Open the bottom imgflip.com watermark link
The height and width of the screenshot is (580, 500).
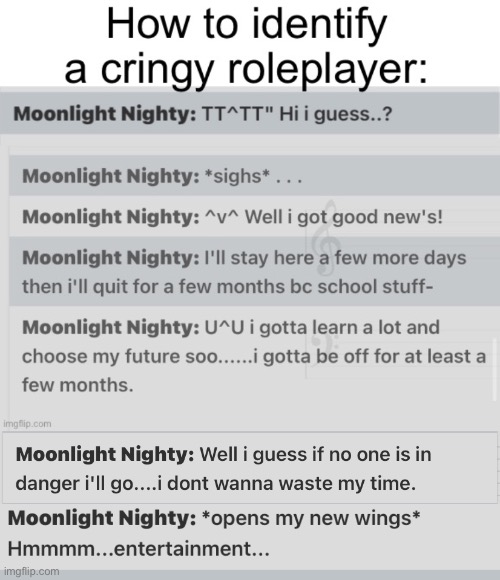click(31, 571)
